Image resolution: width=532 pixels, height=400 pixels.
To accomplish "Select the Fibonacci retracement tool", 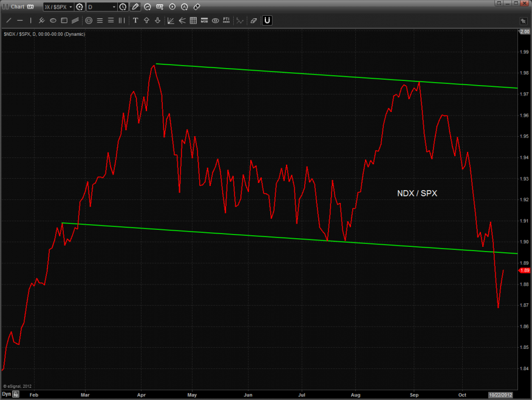I will click(x=100, y=21).
